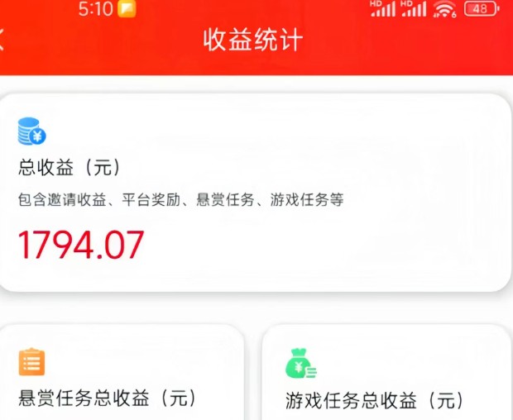The height and width of the screenshot is (420, 513).
Task: Tap the Wi-Fi signal icon
Action: click(x=444, y=9)
